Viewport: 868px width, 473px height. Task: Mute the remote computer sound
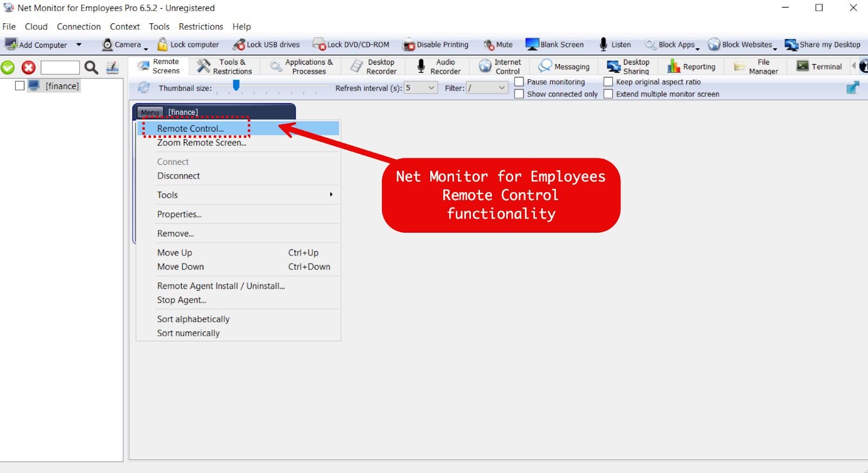[x=489, y=44]
